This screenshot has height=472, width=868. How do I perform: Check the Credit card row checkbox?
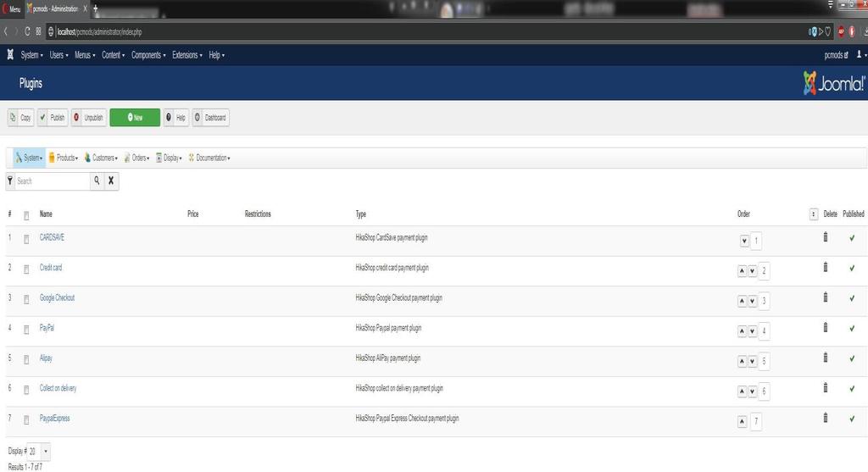pyautogui.click(x=26, y=269)
